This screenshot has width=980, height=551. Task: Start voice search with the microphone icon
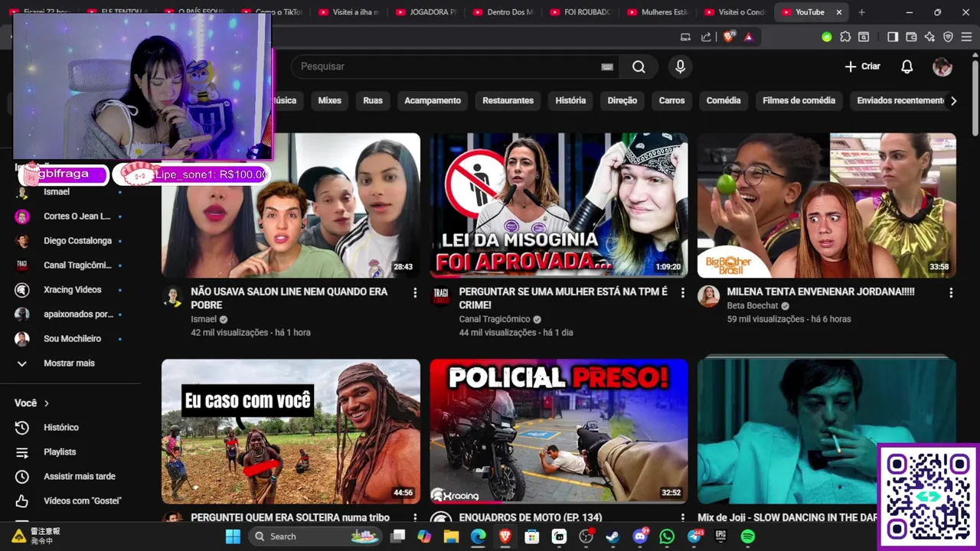tap(680, 67)
